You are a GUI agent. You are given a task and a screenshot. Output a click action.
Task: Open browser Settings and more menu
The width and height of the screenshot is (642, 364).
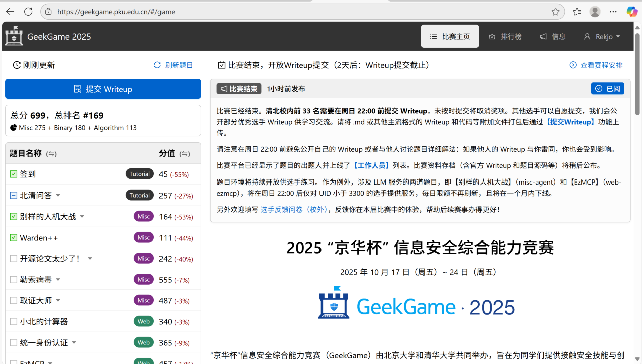[613, 11]
